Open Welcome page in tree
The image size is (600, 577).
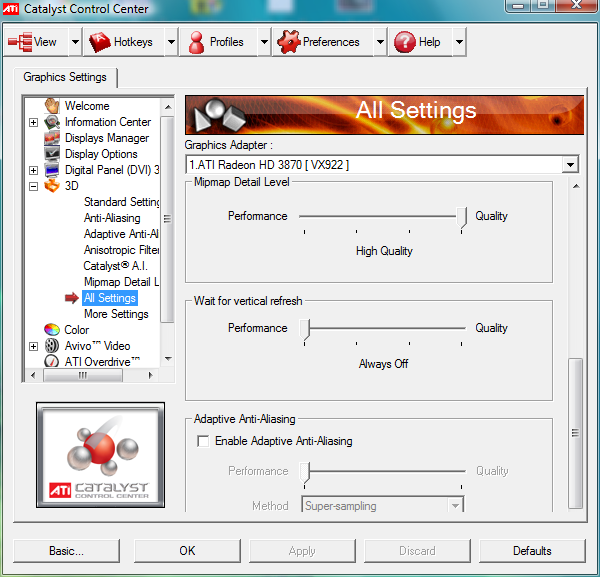(x=87, y=106)
